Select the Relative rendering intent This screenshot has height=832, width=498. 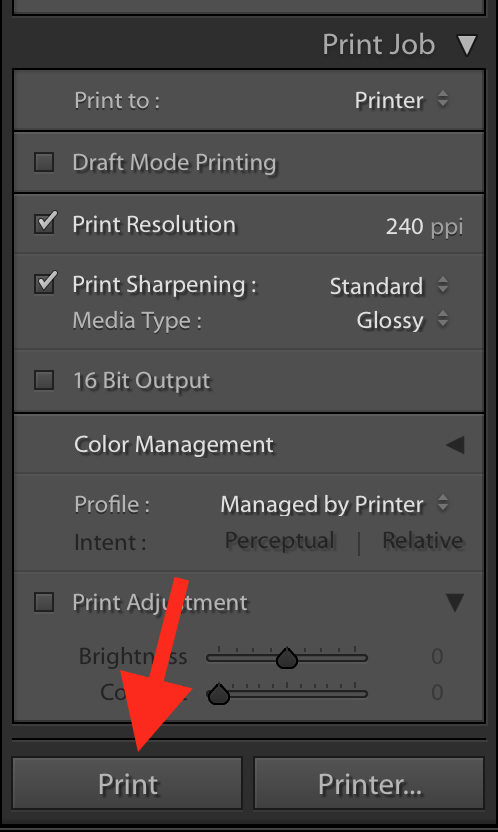423,541
